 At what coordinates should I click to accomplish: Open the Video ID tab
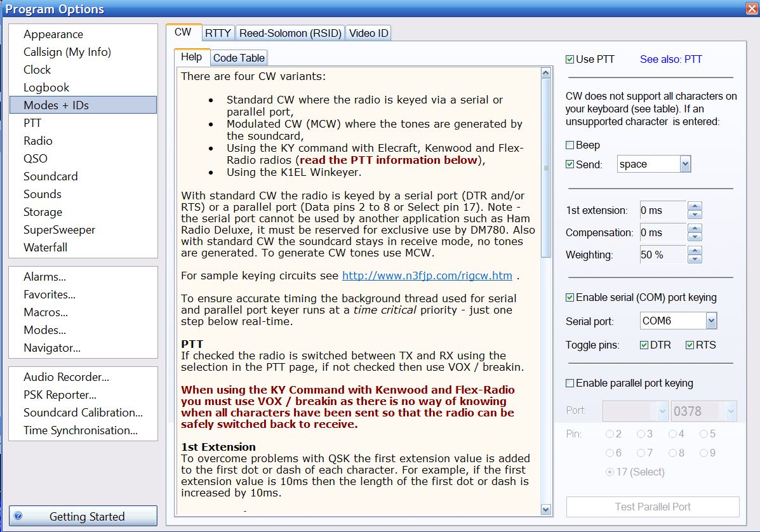point(368,33)
